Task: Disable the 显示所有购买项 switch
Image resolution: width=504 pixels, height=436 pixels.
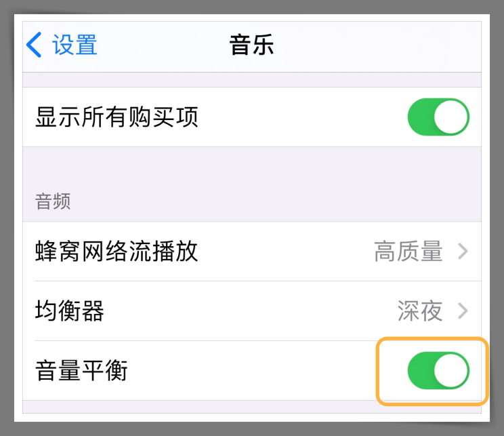Action: pos(438,117)
